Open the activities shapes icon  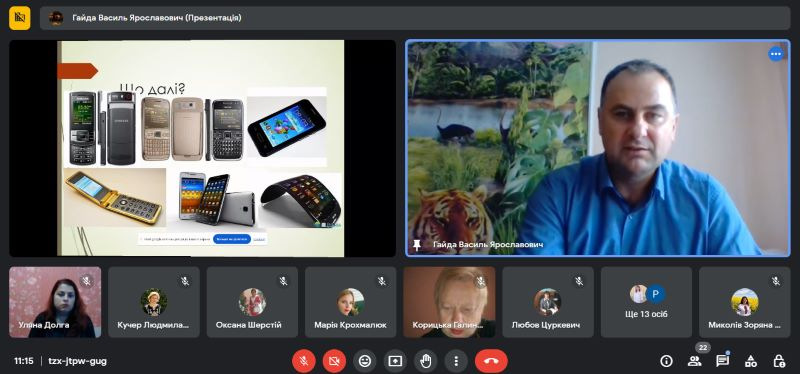pos(751,361)
